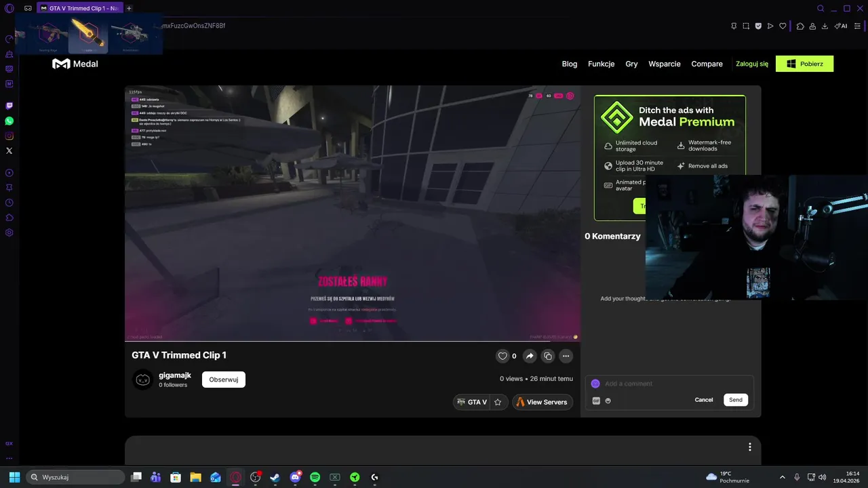Screen dimensions: 868x488
Task: Open a new browser tab
Action: point(129,8)
